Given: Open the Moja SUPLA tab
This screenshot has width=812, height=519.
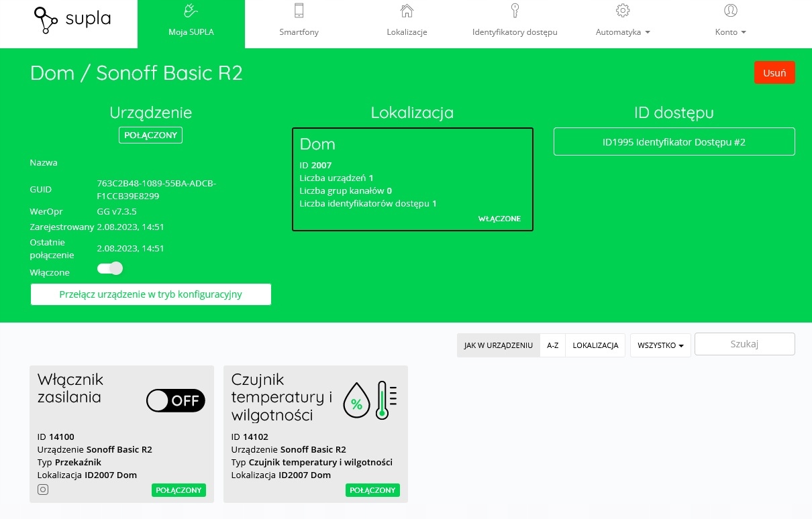Looking at the screenshot, I should tap(191, 24).
